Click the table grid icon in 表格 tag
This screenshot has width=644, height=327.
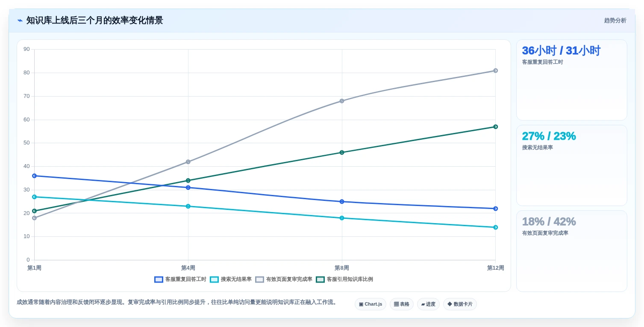tap(396, 304)
